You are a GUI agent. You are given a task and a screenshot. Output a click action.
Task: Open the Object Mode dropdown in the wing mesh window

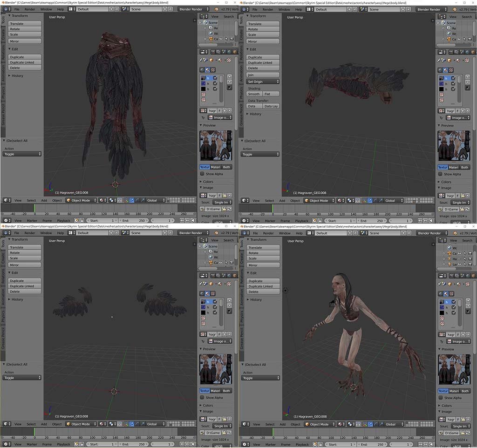pos(319,200)
